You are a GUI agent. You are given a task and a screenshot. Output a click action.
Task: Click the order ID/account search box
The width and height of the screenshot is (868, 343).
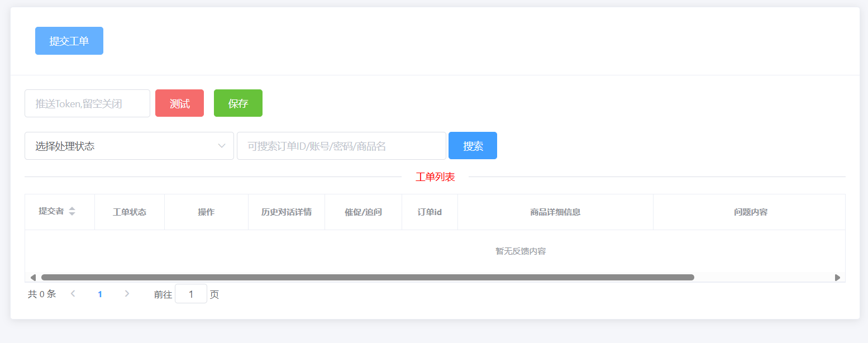click(x=341, y=146)
